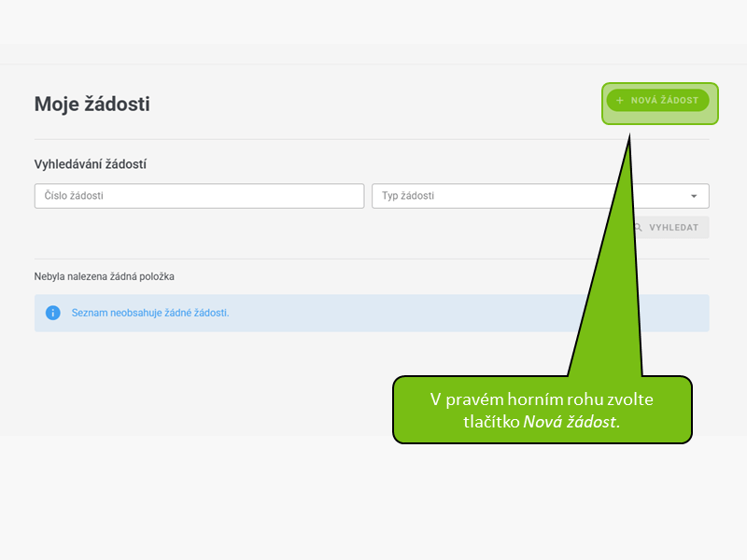Click the blue info circle icon
747x560 pixels.
tap(53, 313)
